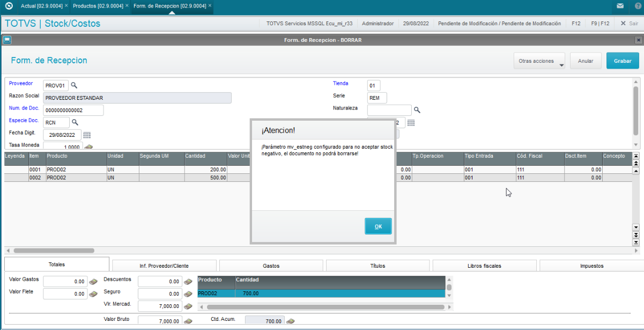Click the F9 | F12 shortcut in header
This screenshot has width=644, height=330.
pos(600,24)
